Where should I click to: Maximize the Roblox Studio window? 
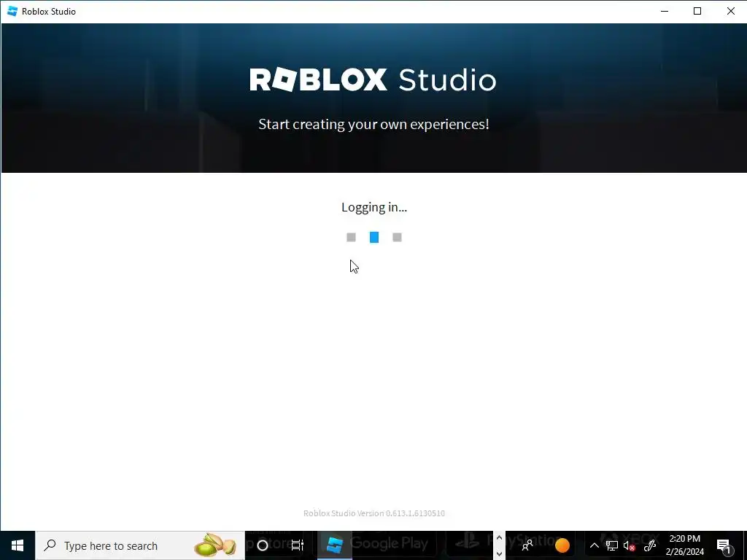(x=697, y=11)
